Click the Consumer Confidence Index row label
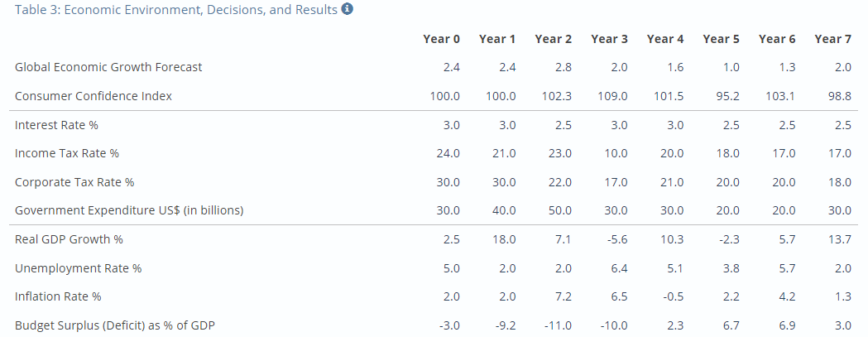 point(94,96)
